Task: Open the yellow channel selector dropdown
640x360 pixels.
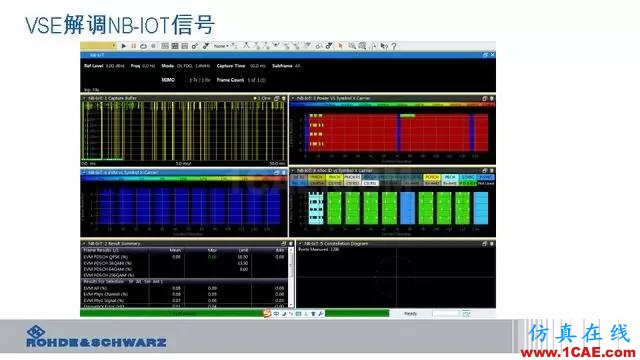Action: click(x=98, y=46)
